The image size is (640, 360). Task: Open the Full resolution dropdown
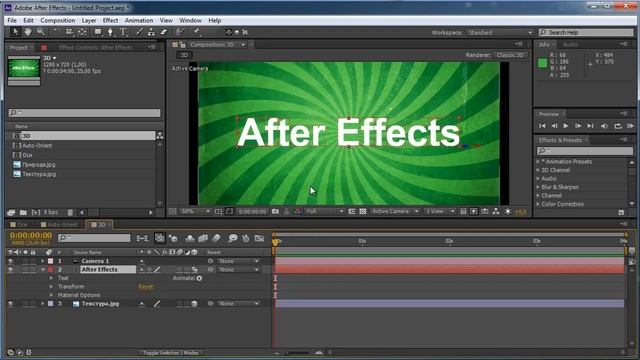pos(325,211)
